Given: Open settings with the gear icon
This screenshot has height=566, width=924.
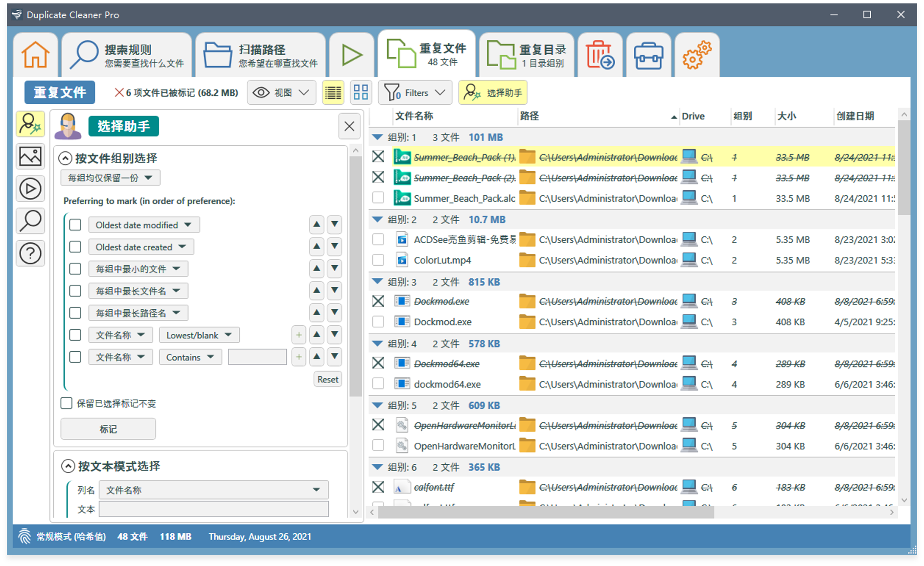Looking at the screenshot, I should 697,55.
